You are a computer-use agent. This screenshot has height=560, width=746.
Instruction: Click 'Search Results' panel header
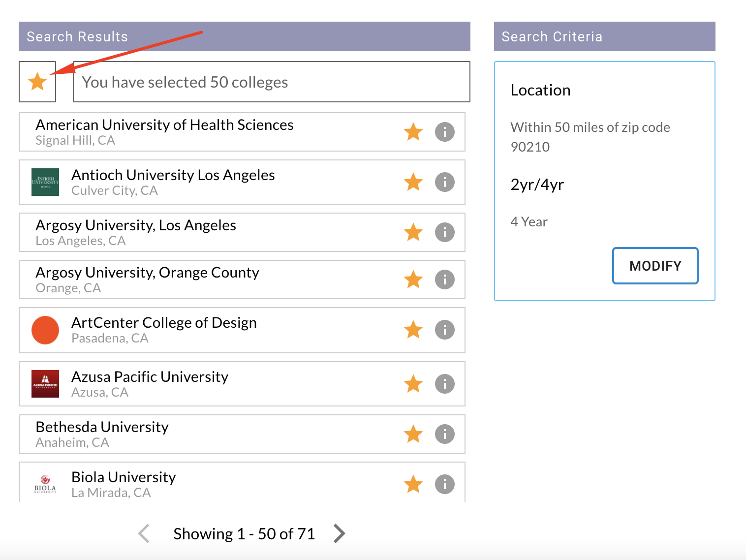pyautogui.click(x=245, y=36)
